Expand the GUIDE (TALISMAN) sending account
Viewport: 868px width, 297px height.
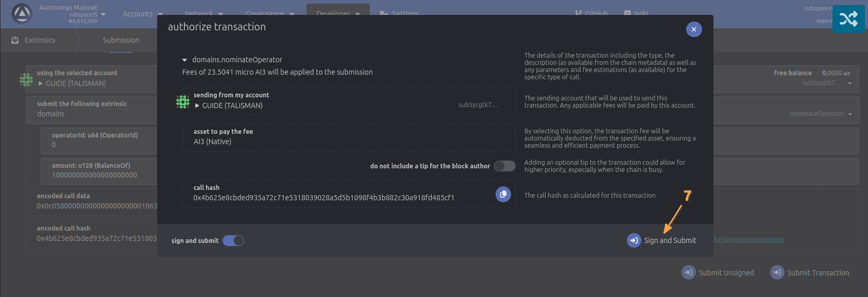(197, 106)
